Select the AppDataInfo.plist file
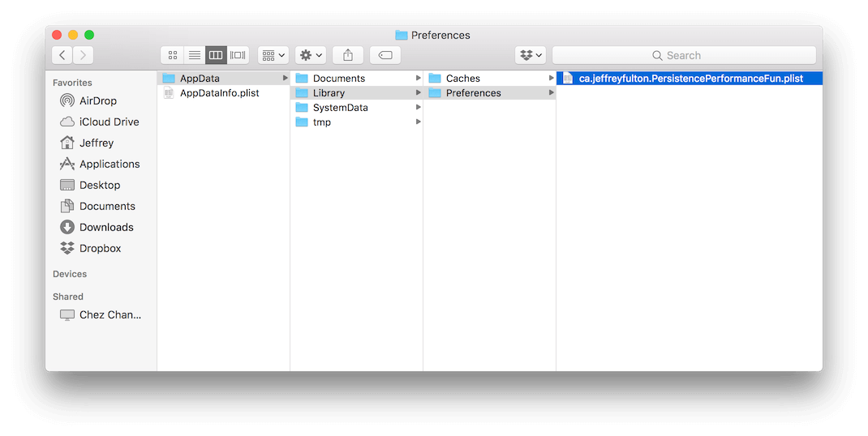Viewport: 868px width, 436px height. pyautogui.click(x=224, y=93)
